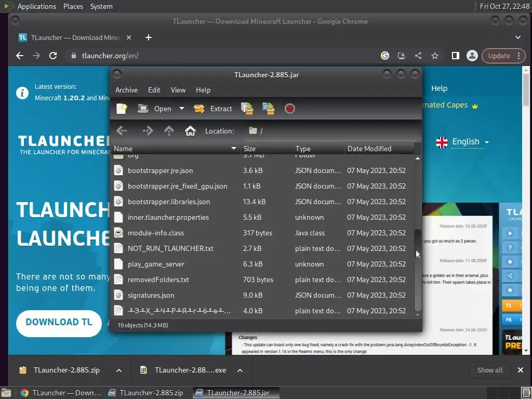Open the Chrome profile avatar
Viewport: 532px width, 399px height.
[472, 56]
